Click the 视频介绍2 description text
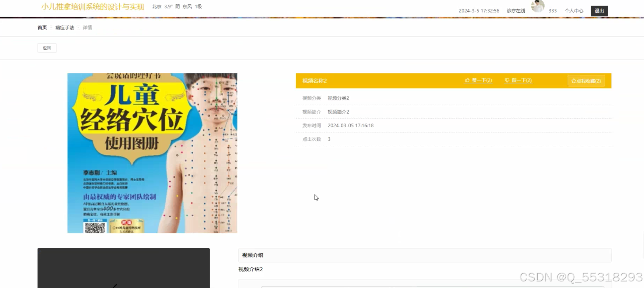 [x=251, y=269]
